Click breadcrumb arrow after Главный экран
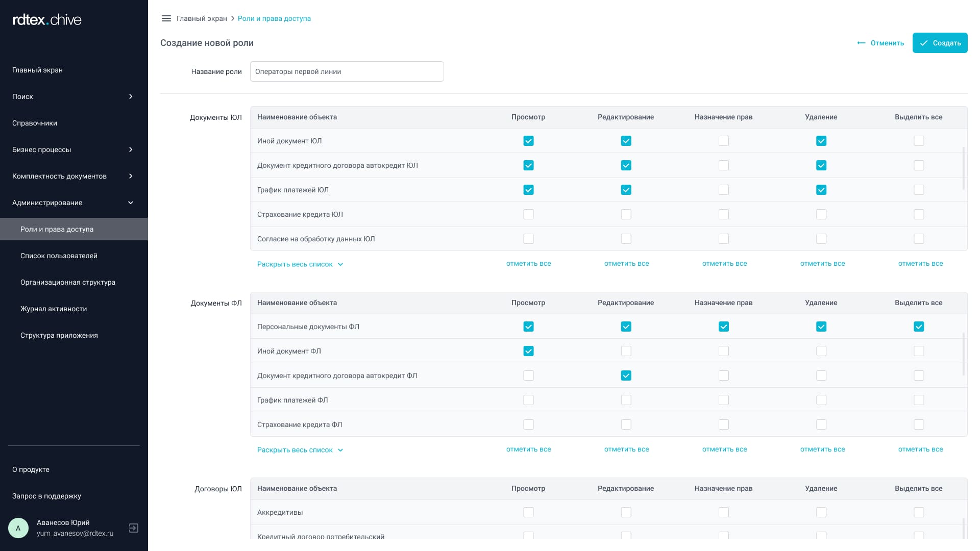 click(x=233, y=18)
